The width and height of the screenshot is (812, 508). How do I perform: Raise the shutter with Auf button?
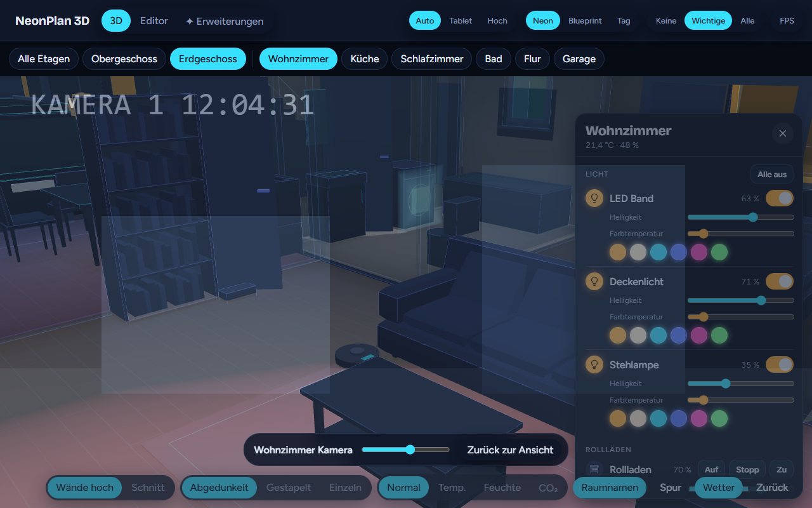(x=711, y=469)
